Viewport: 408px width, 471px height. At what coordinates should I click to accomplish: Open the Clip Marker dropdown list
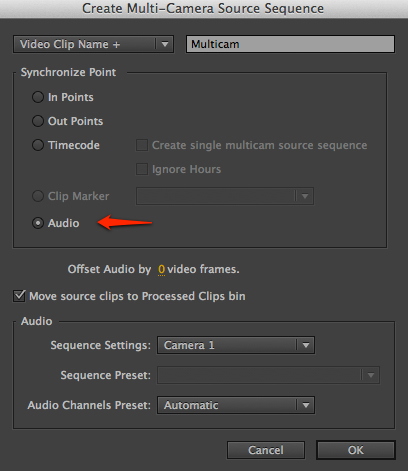click(225, 196)
